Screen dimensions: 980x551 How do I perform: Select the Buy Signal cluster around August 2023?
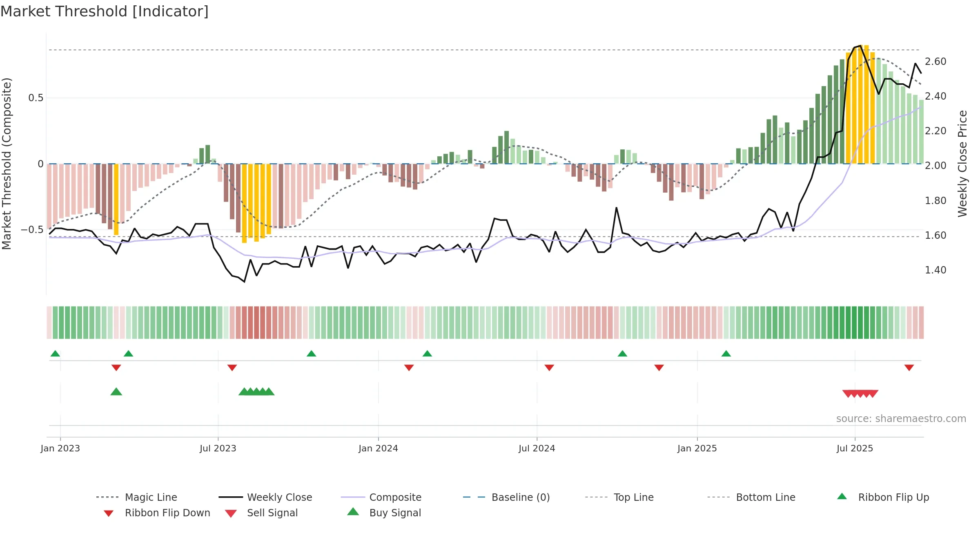[x=256, y=391]
